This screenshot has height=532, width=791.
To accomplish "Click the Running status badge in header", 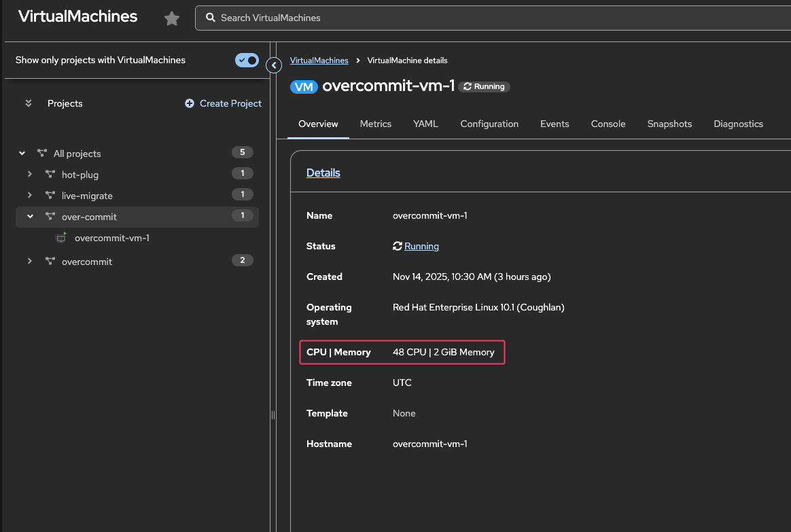I will [x=484, y=86].
